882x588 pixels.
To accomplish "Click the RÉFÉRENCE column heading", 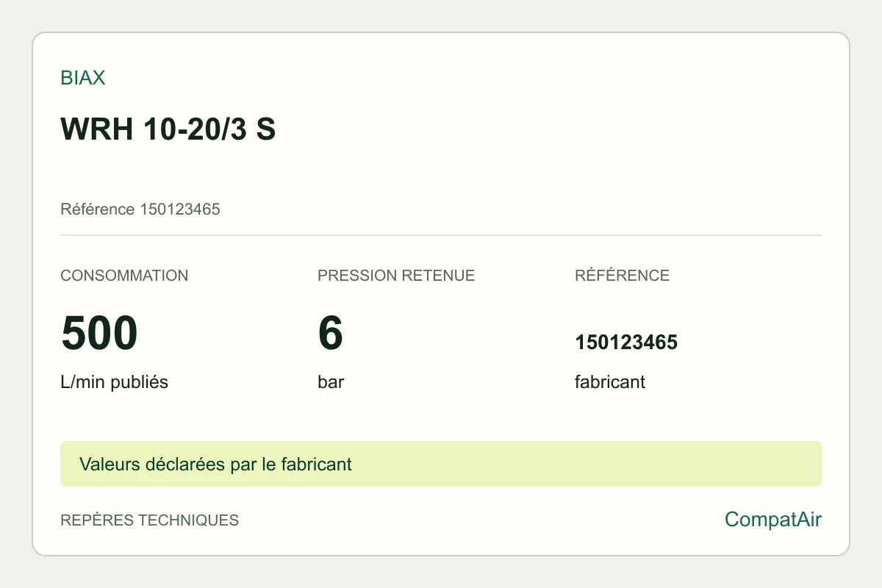I will click(x=622, y=276).
